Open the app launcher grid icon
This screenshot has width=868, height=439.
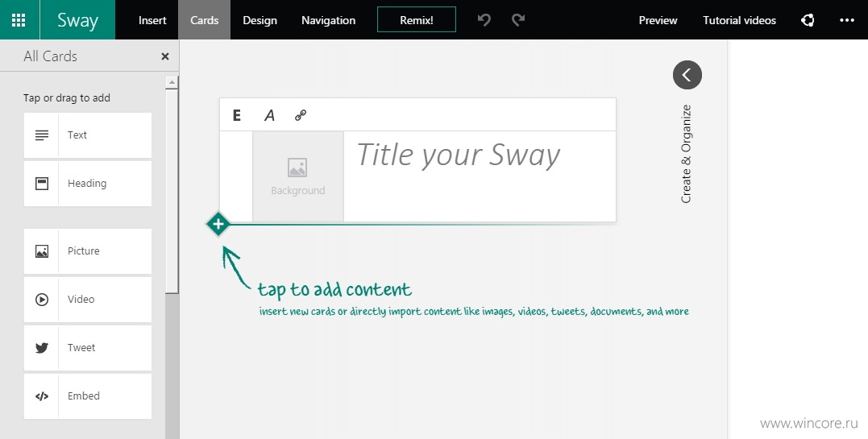(19, 20)
